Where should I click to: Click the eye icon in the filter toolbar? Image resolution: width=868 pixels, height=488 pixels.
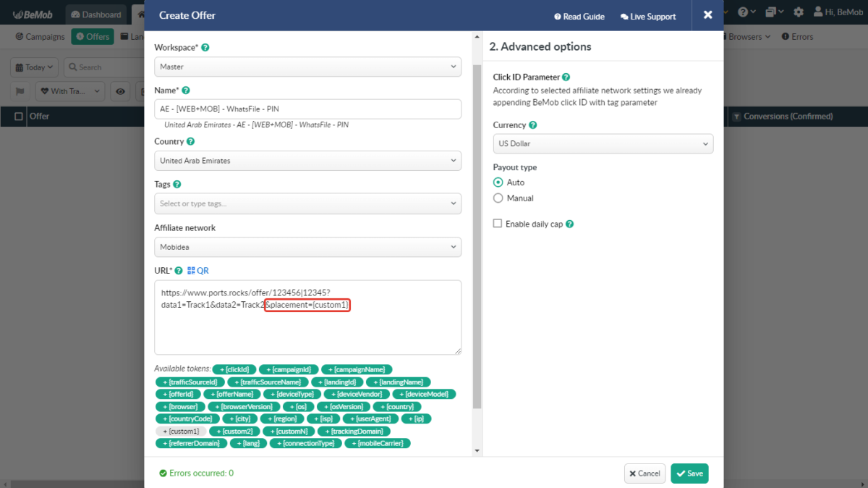(x=120, y=92)
